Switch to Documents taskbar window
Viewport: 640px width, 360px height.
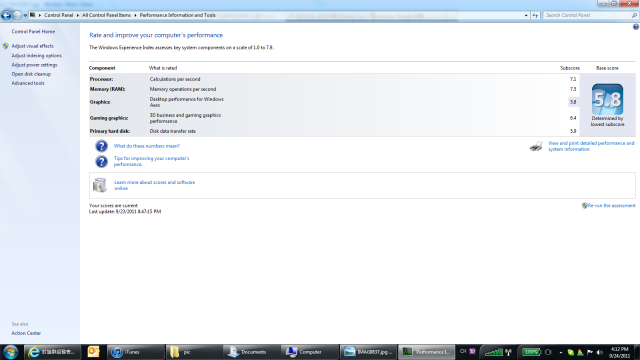tap(251, 352)
